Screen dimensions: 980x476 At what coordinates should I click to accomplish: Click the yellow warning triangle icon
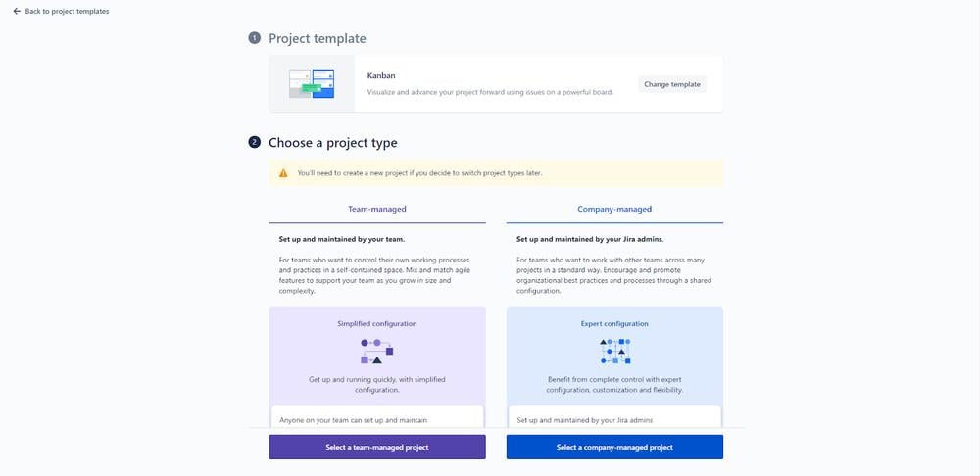[283, 173]
